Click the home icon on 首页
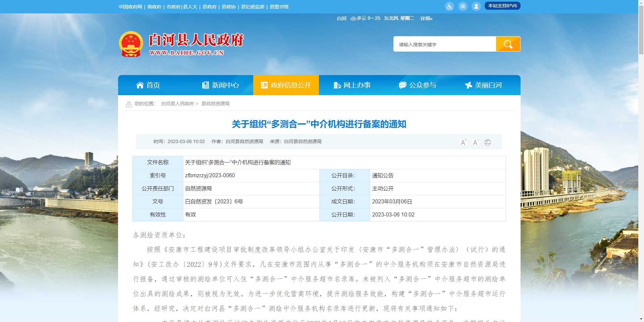This screenshot has width=644, height=322. click(x=140, y=85)
